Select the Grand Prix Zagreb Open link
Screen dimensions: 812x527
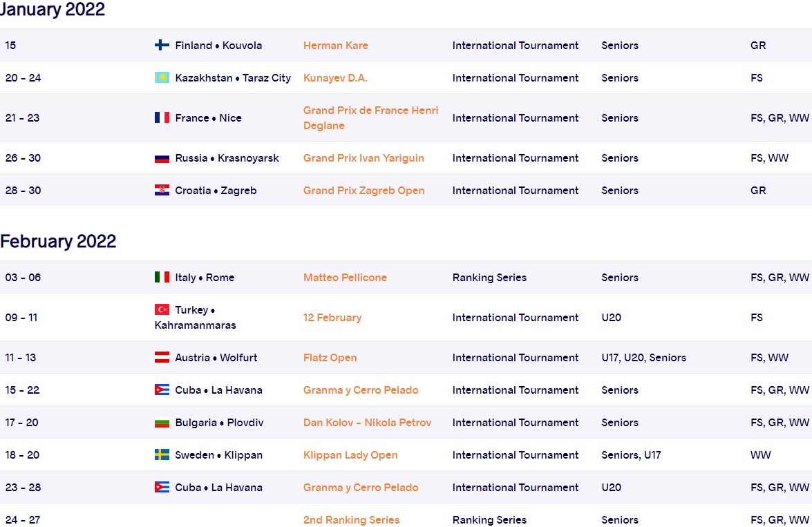364,190
